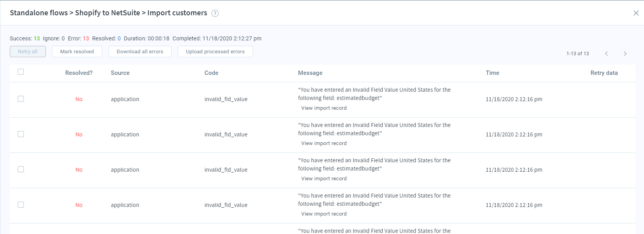Open the help icon beside Import customers
Viewport: 644px width, 234px height.
[x=215, y=13]
